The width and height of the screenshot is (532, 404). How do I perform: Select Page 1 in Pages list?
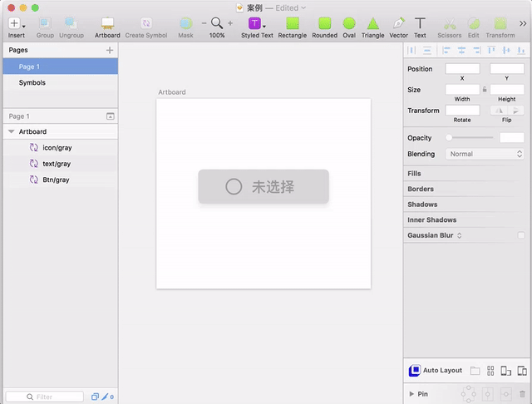point(61,67)
